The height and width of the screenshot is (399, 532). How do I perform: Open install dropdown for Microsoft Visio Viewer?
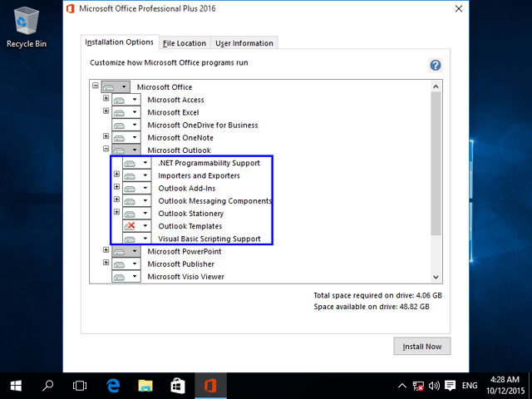[x=126, y=277]
